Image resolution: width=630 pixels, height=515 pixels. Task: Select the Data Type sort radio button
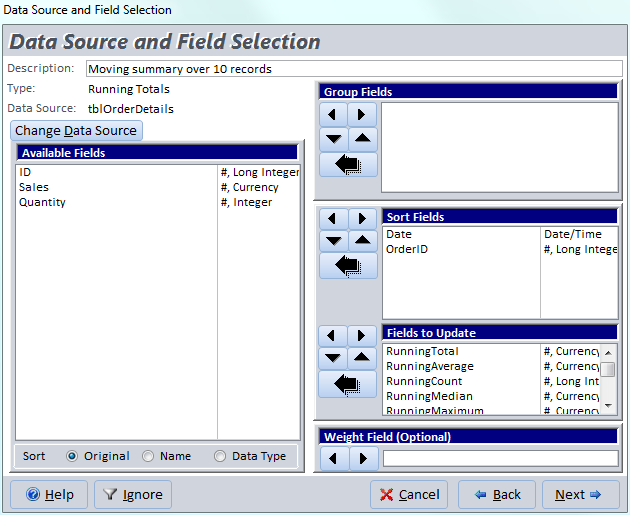click(x=220, y=456)
